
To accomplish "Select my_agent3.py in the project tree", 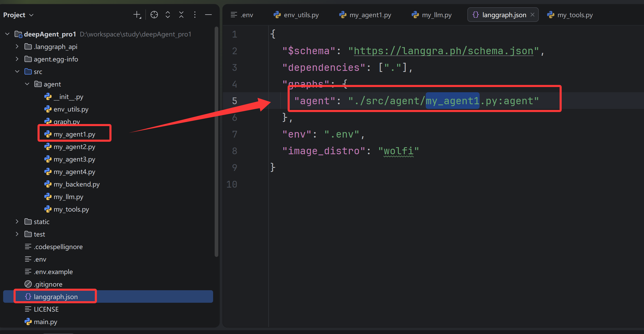I will click(74, 159).
